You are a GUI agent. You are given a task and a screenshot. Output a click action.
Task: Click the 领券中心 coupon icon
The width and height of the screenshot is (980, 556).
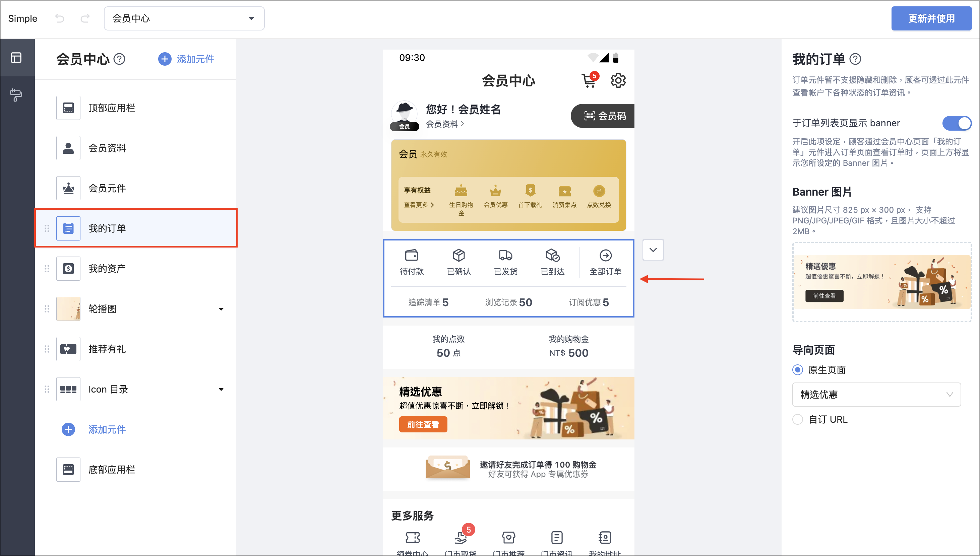(413, 538)
